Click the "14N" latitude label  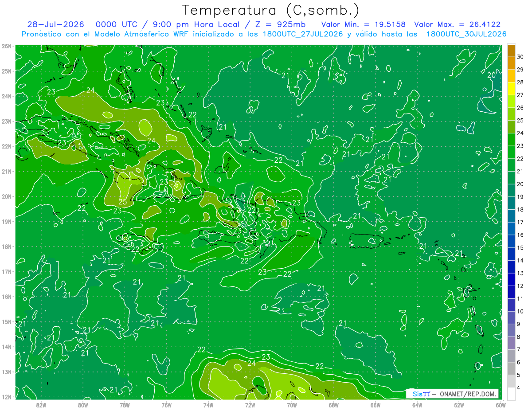(x=6, y=347)
